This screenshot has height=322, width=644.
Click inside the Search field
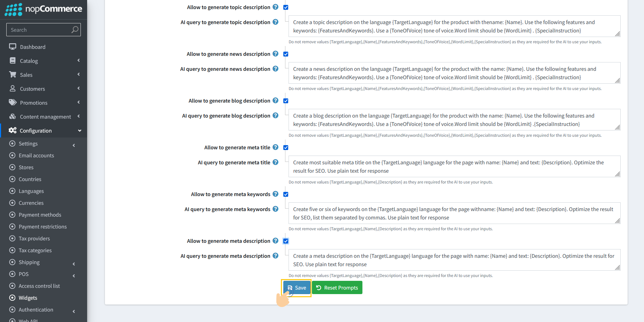pyautogui.click(x=38, y=30)
